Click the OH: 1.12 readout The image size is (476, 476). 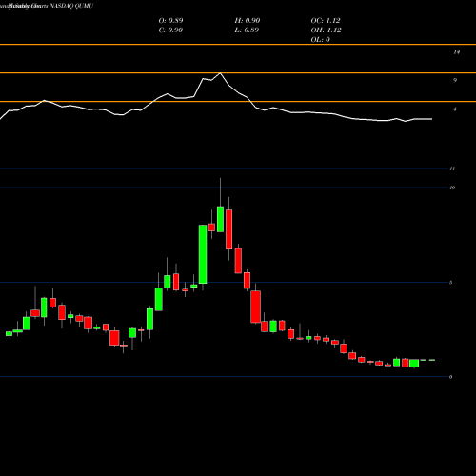click(326, 30)
